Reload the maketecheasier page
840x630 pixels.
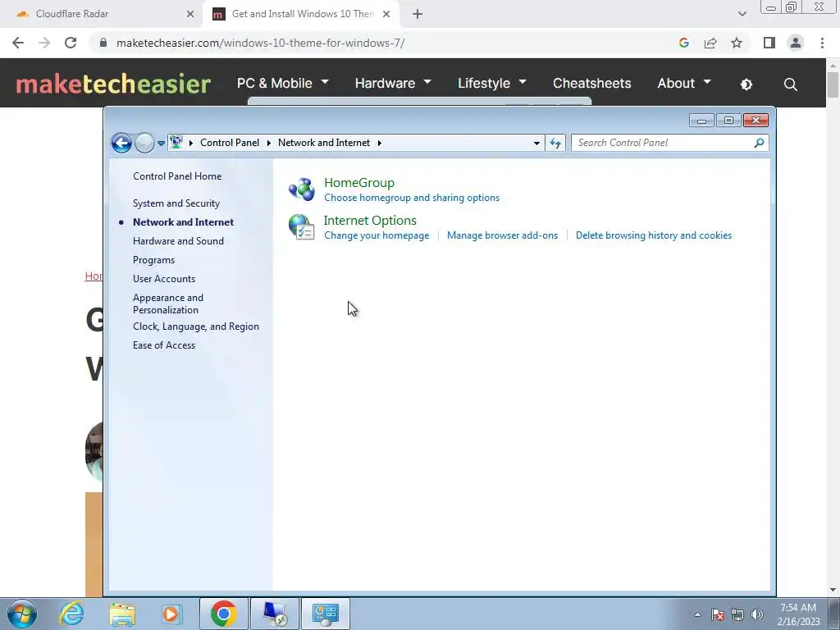click(71, 43)
